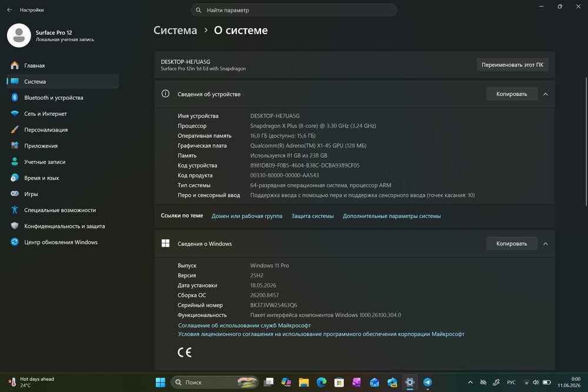The height and width of the screenshot is (392, 588).
Task: Select Система in the sidebar
Action: pos(63,81)
